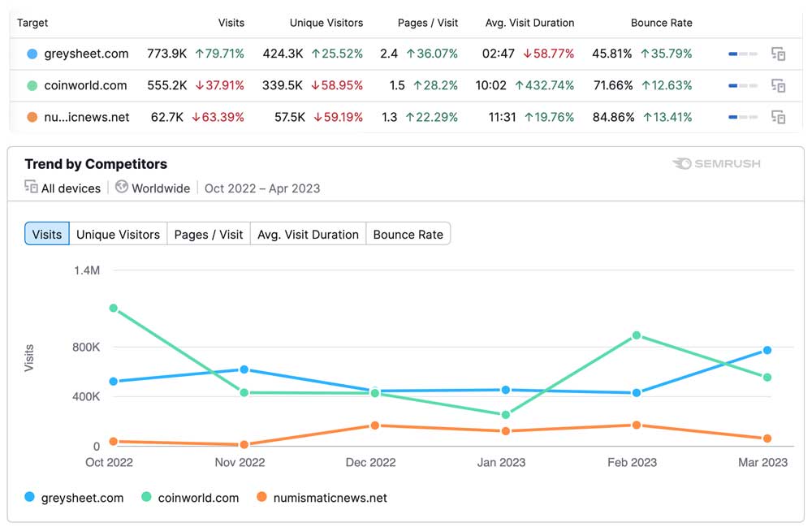The image size is (812, 527).
Task: Sort by the Unique Visitors column header
Action: tap(326, 23)
